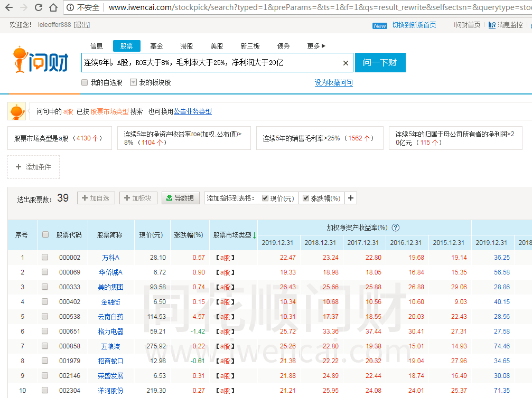Click 涨跌幅(%) column header
532x398 pixels.
point(189,235)
